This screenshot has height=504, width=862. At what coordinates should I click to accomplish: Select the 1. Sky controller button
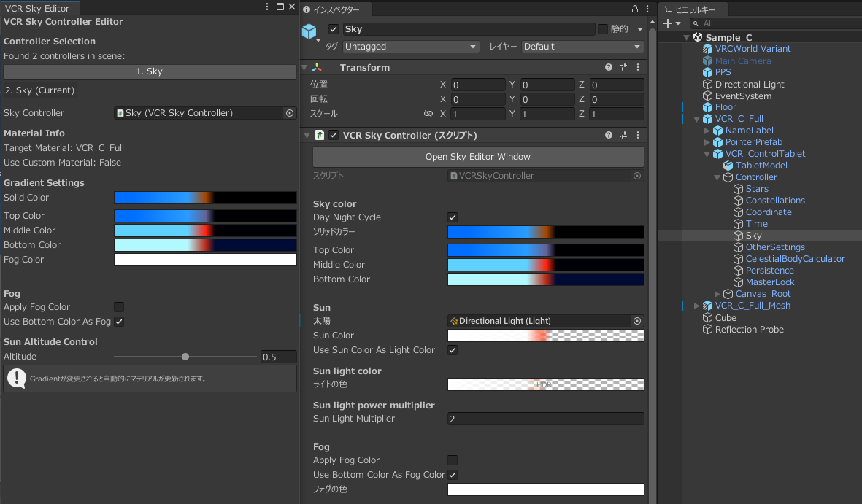click(150, 71)
